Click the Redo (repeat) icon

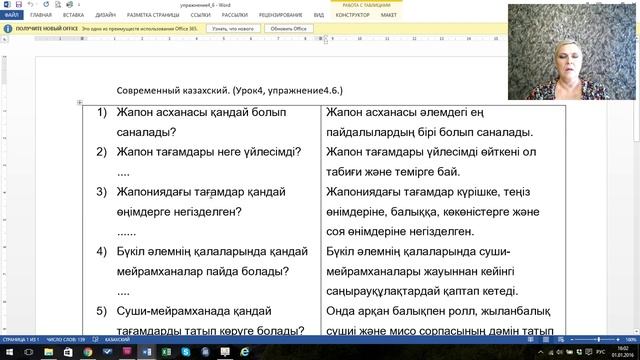coord(46,4)
